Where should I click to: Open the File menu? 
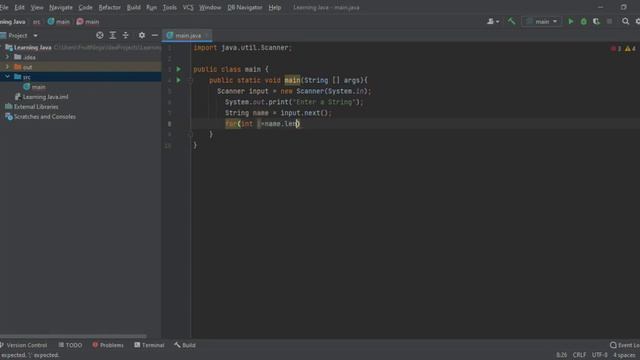[4, 7]
